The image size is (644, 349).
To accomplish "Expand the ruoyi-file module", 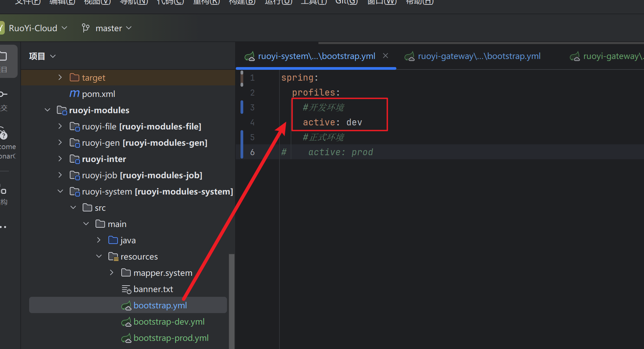I will click(60, 126).
